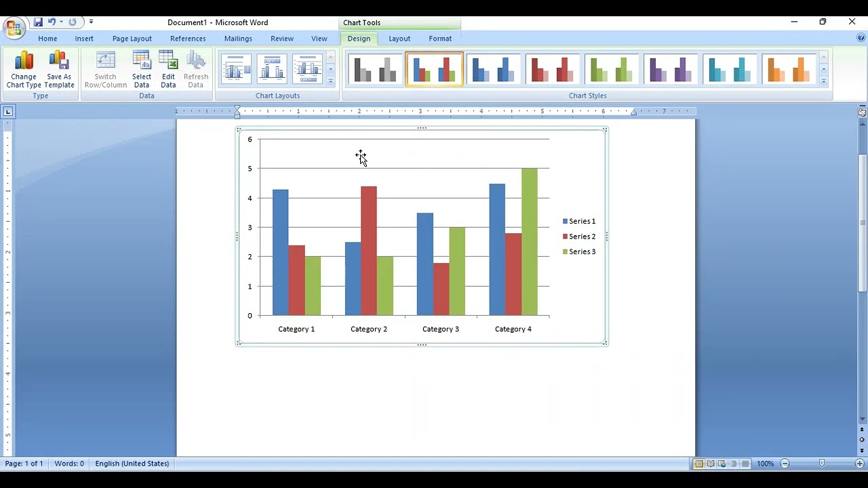
Task: Select Category 1 axis label
Action: click(296, 329)
